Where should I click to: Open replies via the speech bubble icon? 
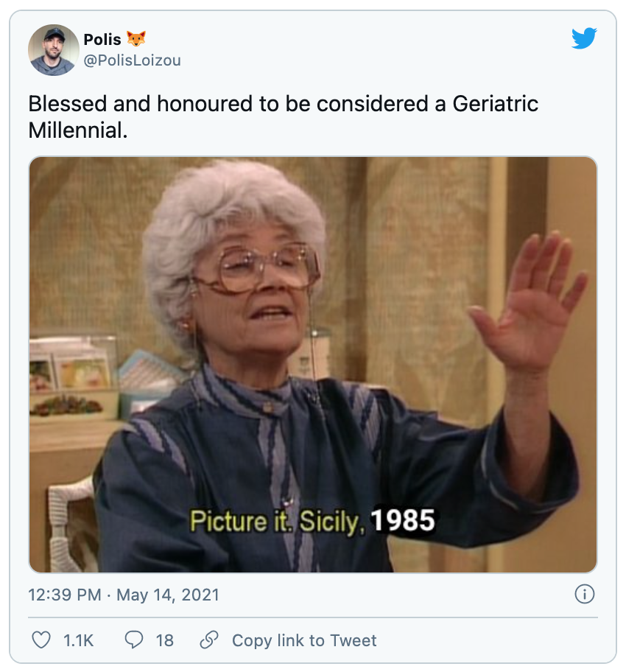(x=134, y=640)
